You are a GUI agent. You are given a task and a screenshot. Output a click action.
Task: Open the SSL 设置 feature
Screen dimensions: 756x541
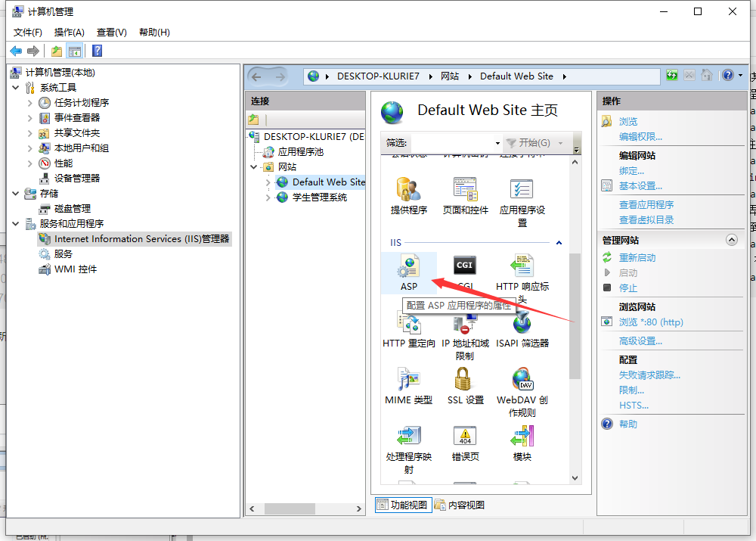point(464,381)
